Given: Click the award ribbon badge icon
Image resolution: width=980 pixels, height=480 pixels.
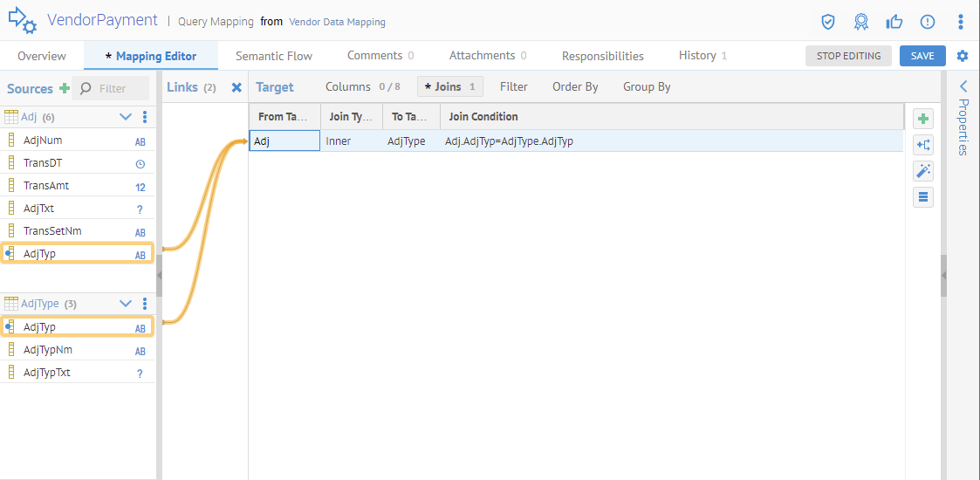Looking at the screenshot, I should click(x=861, y=22).
